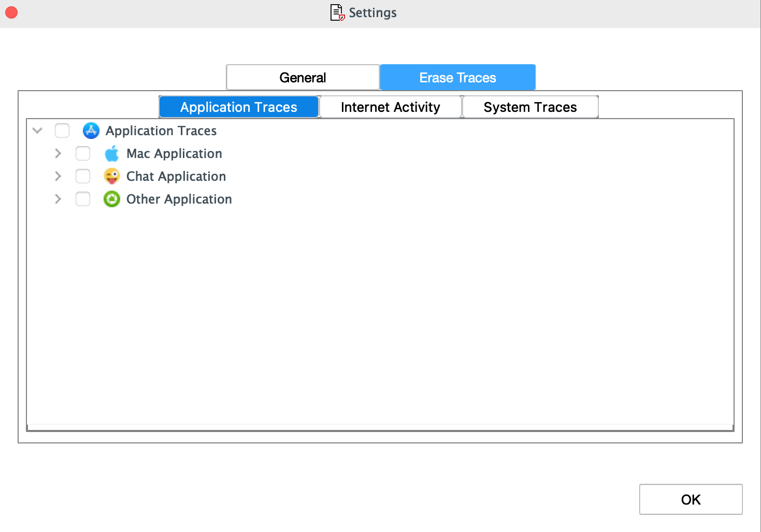Select the Chat Application row label

[x=176, y=176]
